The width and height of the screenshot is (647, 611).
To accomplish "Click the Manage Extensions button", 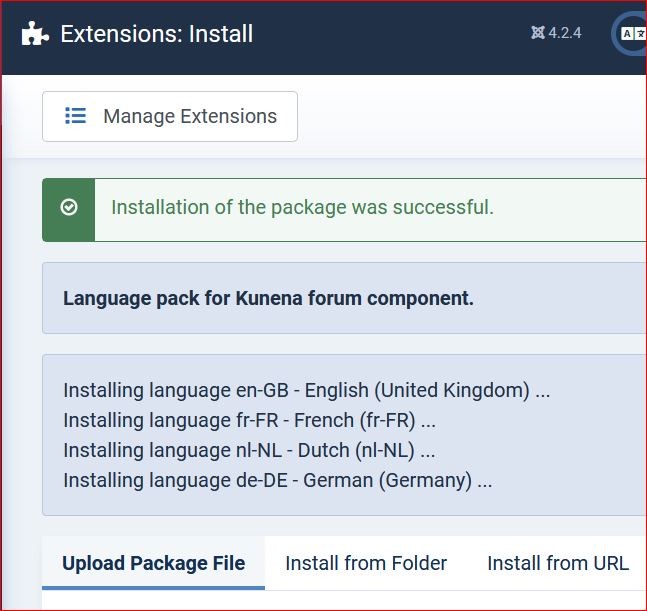I will [170, 116].
